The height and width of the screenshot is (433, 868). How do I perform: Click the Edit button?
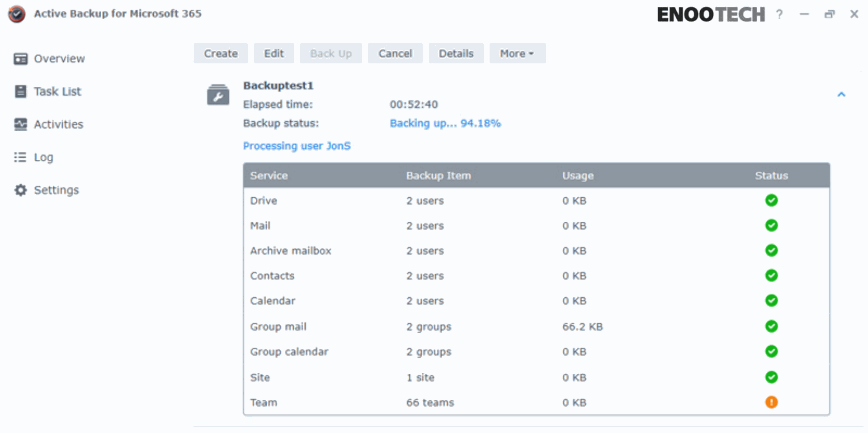point(274,53)
